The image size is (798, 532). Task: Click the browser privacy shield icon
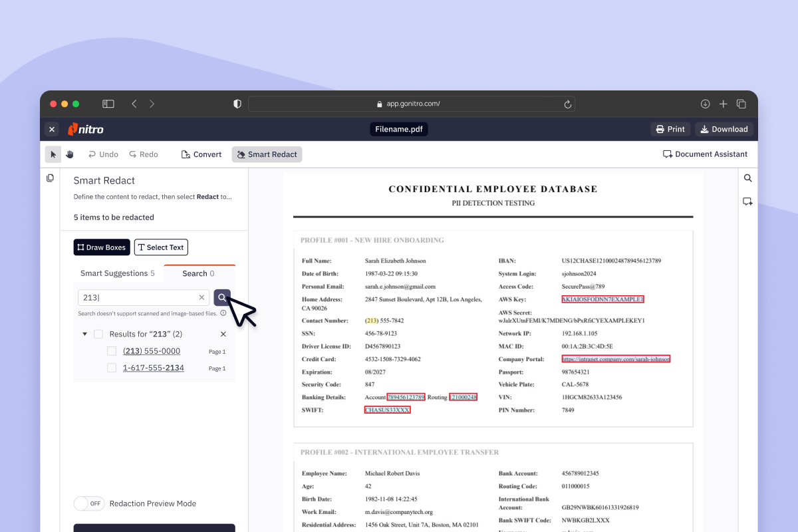tap(237, 104)
